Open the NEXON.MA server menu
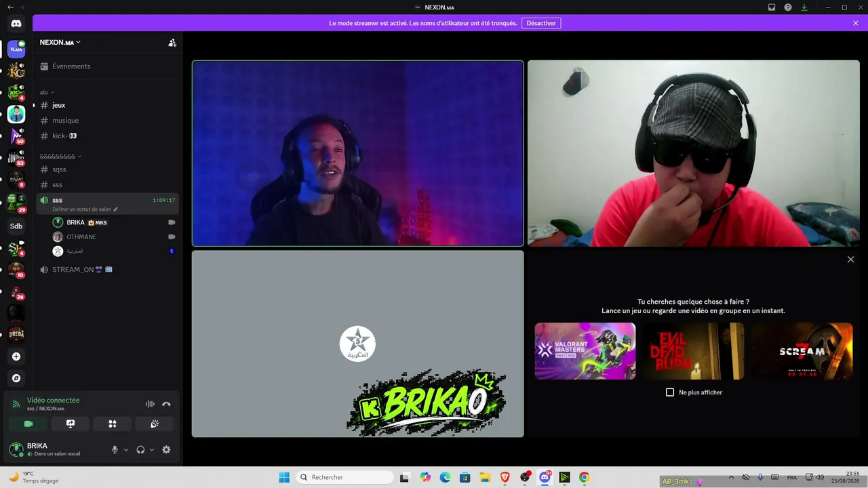The height and width of the screenshot is (488, 868). click(60, 43)
